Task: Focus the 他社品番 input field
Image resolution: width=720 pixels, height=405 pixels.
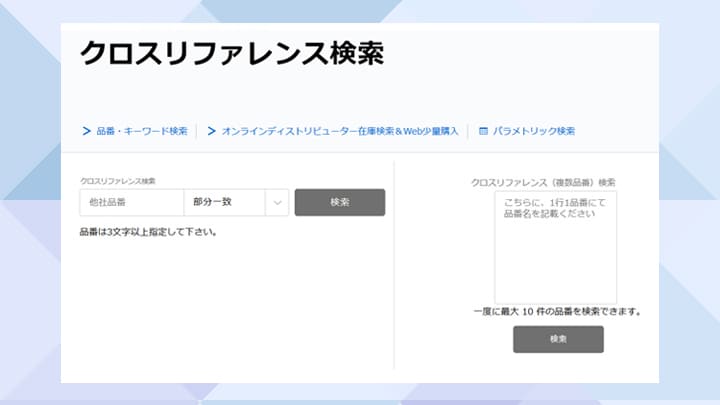Action: click(132, 202)
